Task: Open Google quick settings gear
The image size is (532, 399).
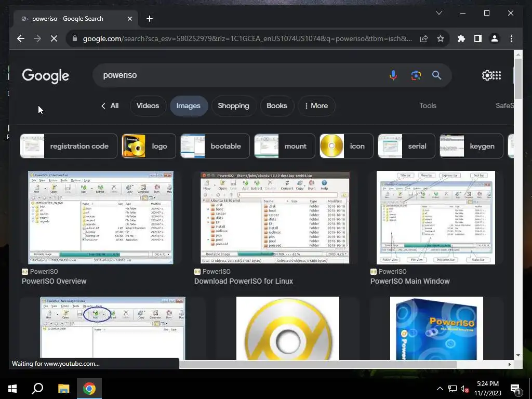Action: click(x=487, y=75)
